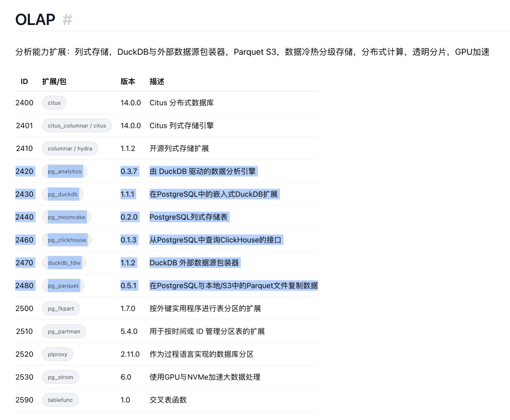
Task: Click the 版本 column header
Action: click(128, 82)
